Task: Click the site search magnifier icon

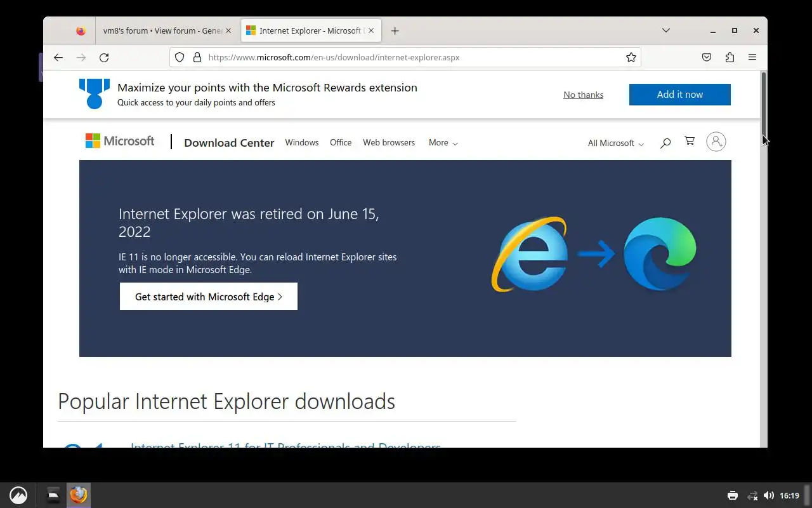Action: pos(665,143)
